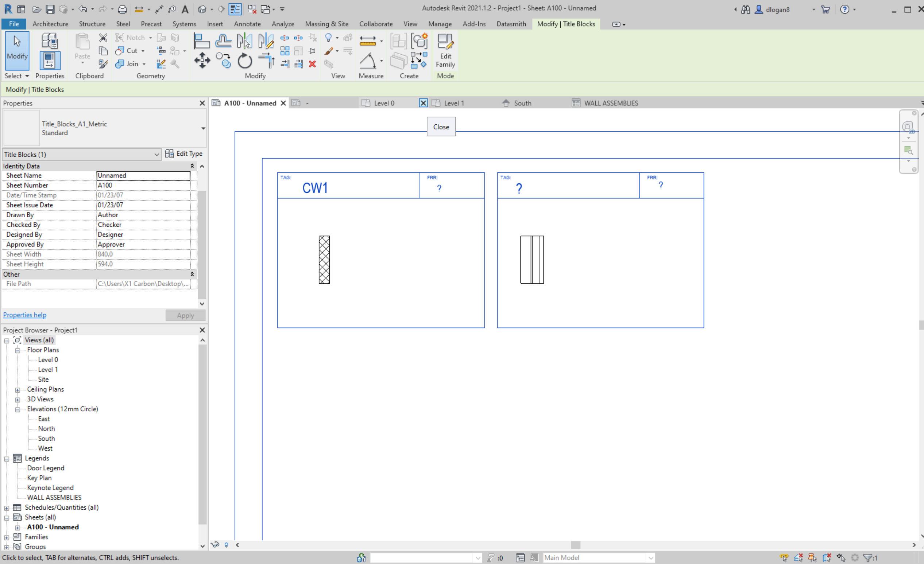Viewport: 924px width, 564px height.
Task: Expand the Ceiling Plans tree node
Action: tap(17, 390)
